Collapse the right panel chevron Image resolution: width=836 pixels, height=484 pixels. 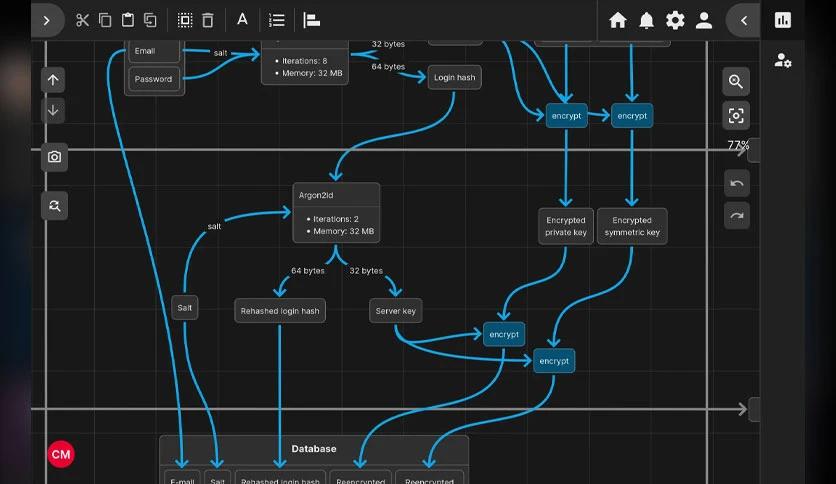743,20
